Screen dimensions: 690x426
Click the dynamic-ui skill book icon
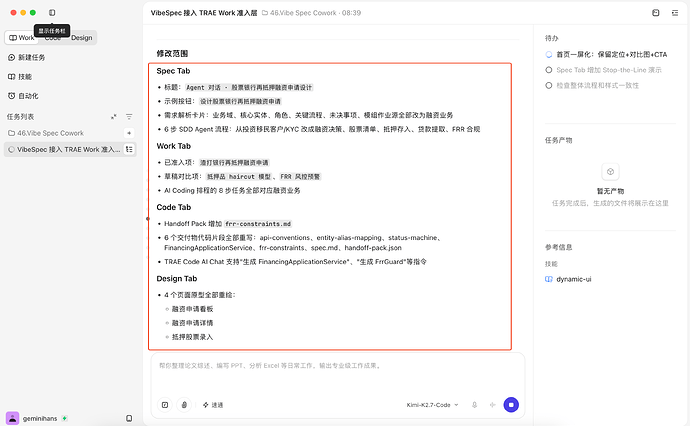(549, 279)
